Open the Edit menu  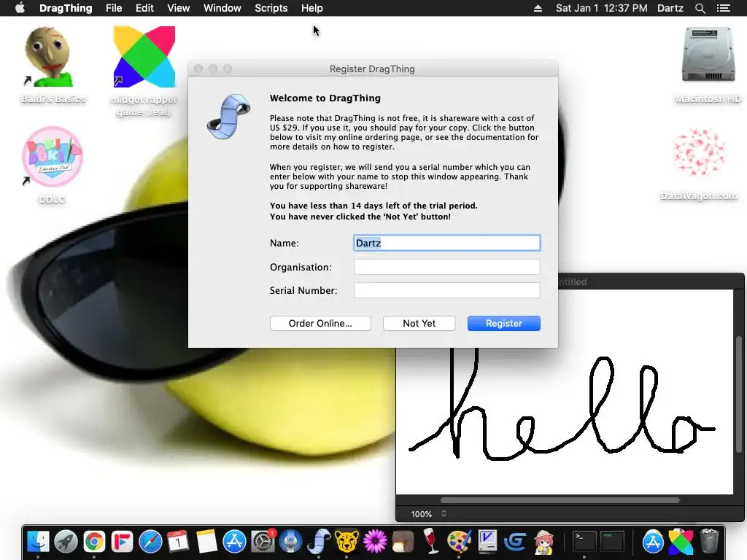click(144, 8)
